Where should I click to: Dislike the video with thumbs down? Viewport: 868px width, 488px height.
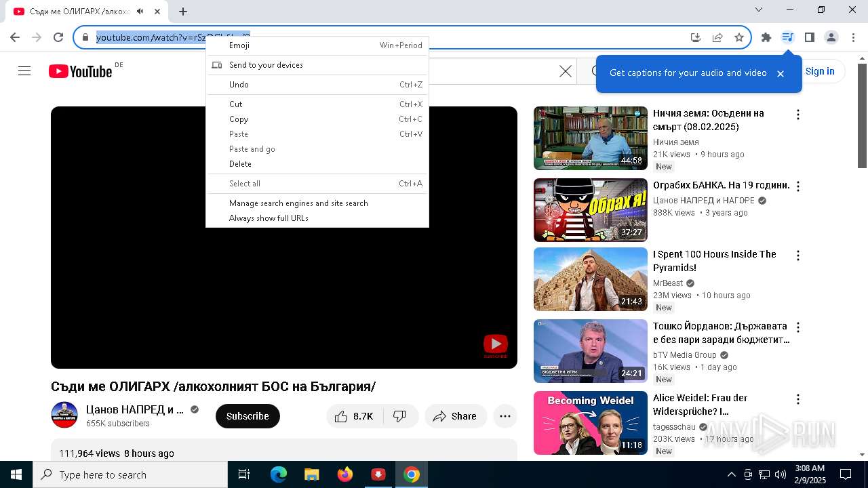tap(400, 416)
